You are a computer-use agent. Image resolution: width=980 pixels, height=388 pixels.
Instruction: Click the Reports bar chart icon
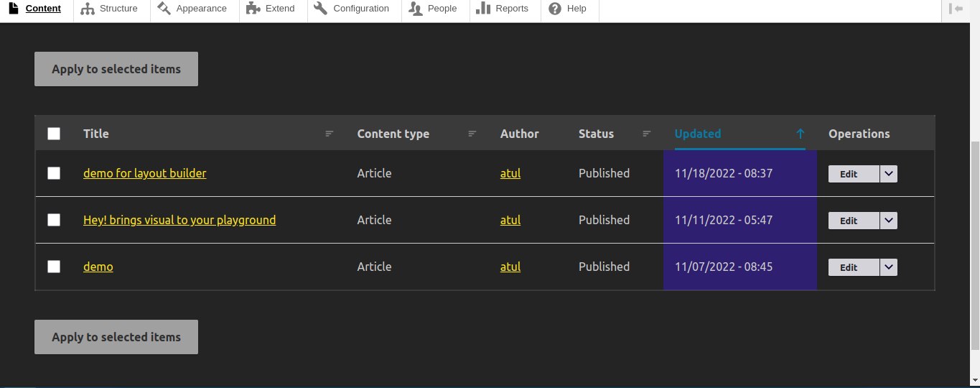click(483, 9)
